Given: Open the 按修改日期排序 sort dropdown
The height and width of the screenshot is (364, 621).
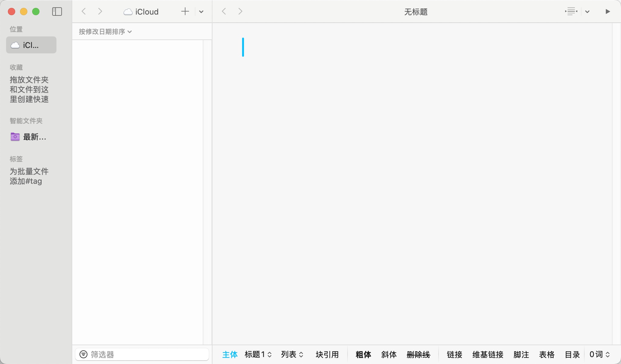Looking at the screenshot, I should click(x=105, y=32).
